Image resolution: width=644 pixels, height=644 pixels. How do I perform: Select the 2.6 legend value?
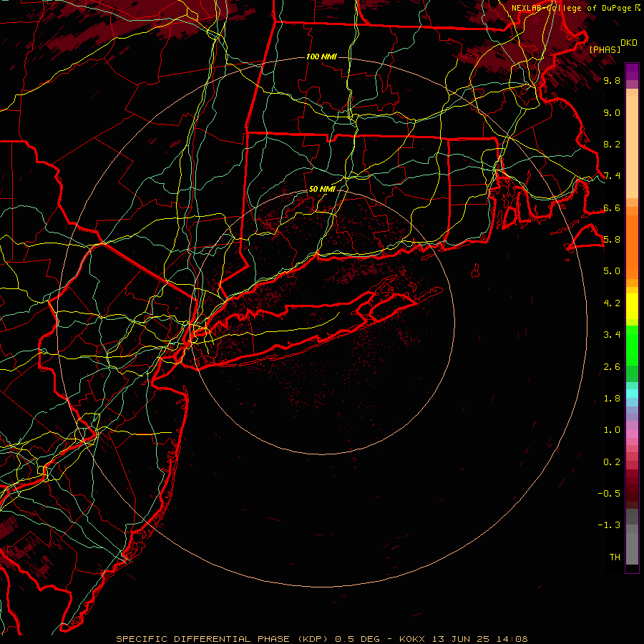[612, 367]
